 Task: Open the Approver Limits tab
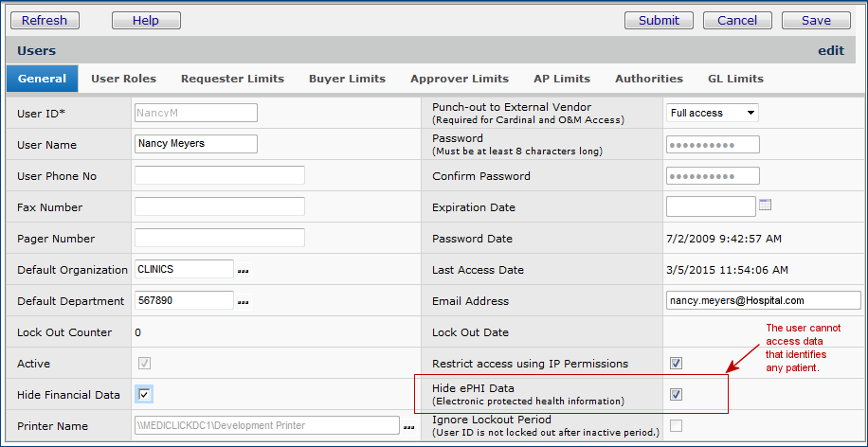[460, 79]
